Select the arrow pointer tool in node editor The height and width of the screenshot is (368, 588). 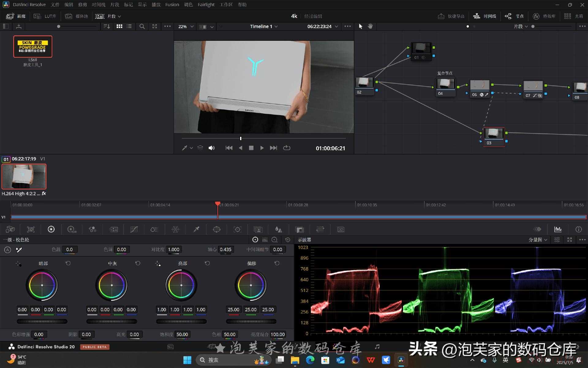(360, 26)
